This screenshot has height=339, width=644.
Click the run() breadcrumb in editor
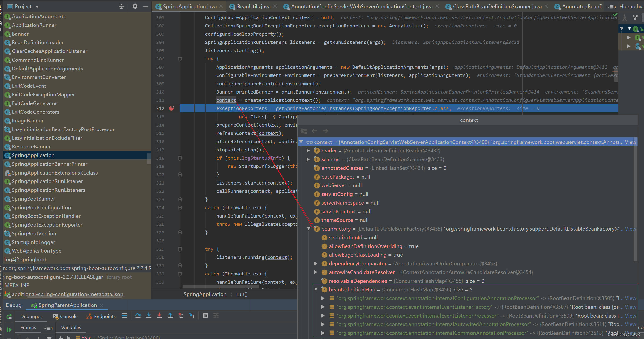point(242,294)
